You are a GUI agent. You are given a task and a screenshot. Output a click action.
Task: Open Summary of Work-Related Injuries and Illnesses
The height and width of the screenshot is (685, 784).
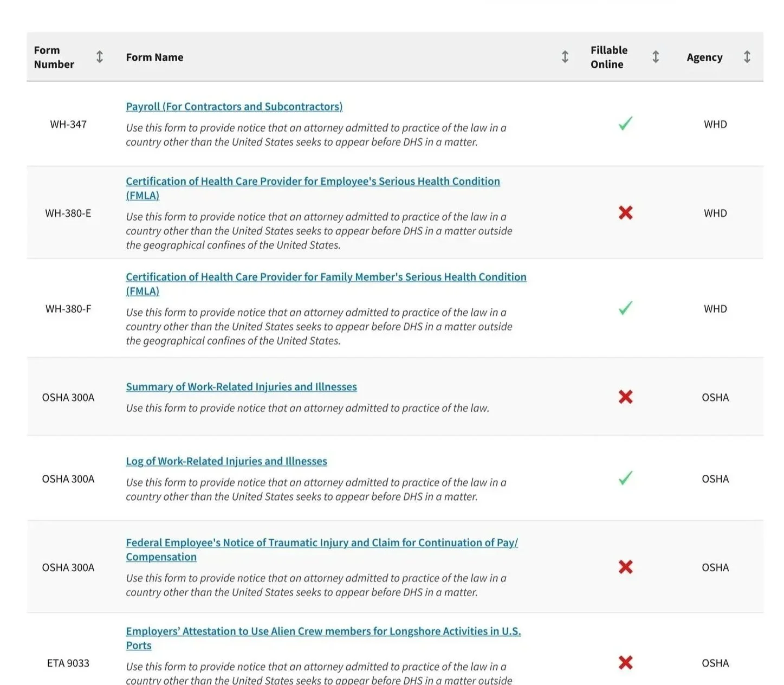click(241, 386)
